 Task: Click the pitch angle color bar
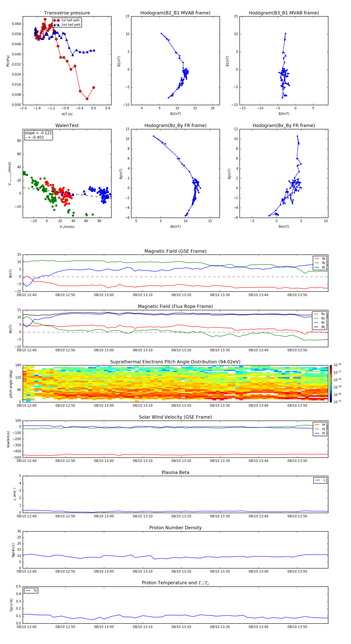[x=331, y=383]
